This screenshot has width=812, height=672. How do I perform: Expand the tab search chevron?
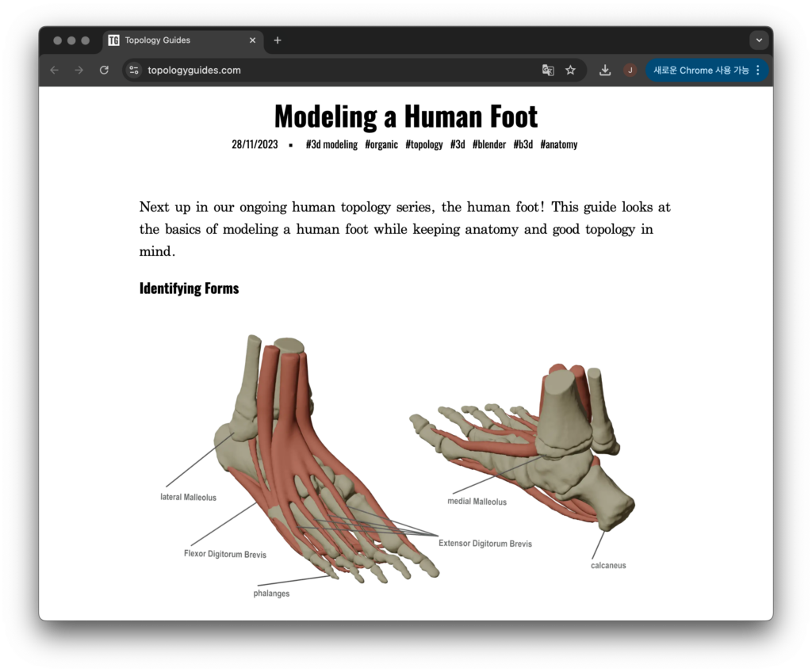759,40
